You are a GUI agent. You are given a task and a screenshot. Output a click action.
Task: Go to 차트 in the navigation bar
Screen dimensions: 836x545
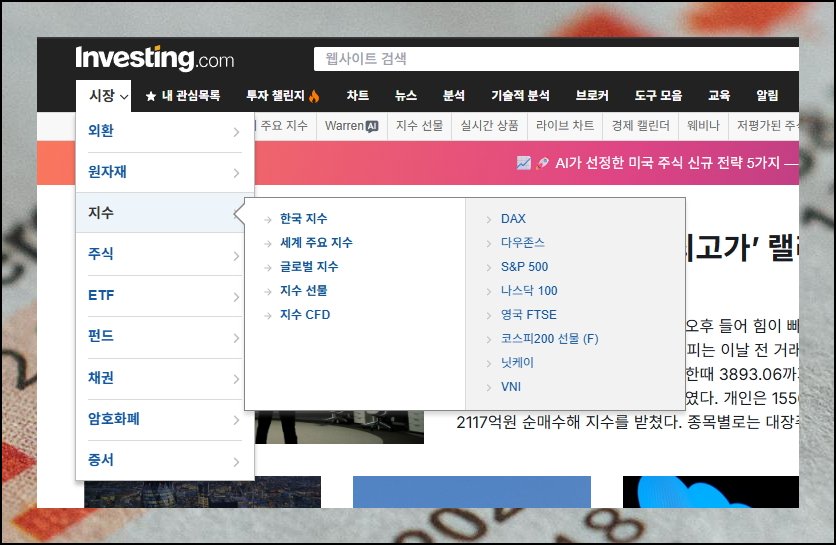coord(358,96)
